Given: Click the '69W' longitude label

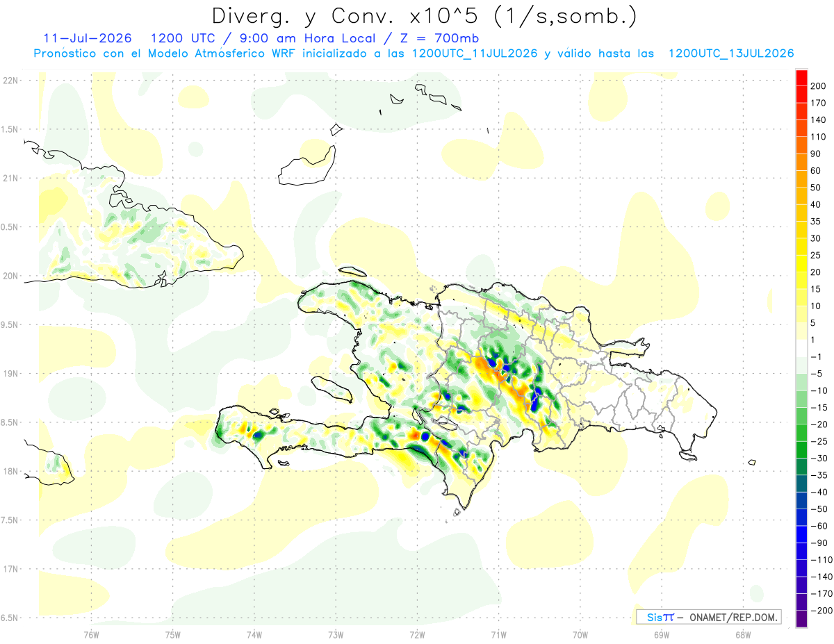Looking at the screenshot, I should coord(661,634).
